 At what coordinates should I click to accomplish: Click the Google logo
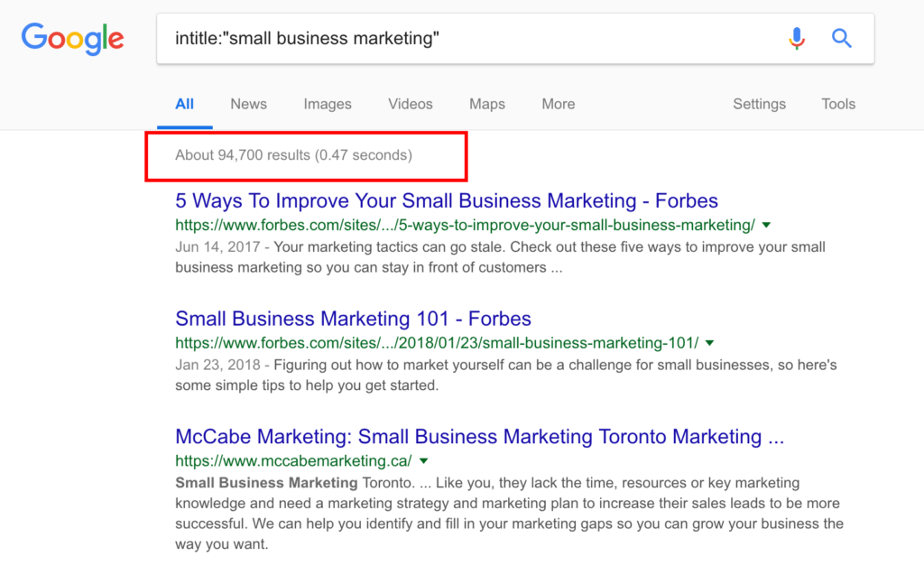tap(72, 39)
